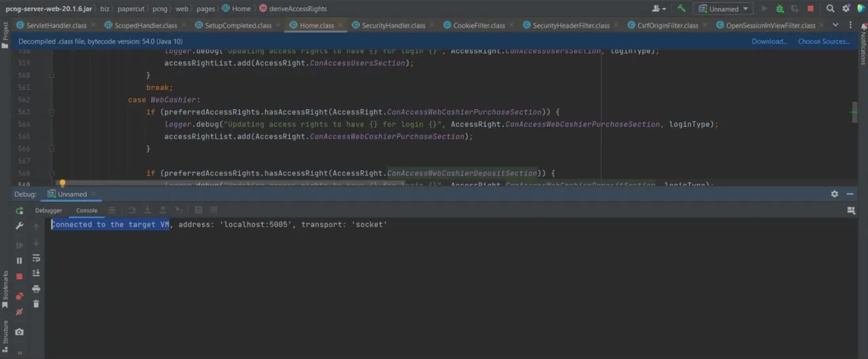Close the CookieFilter.class tab
The height and width of the screenshot is (359, 868).
point(511,25)
